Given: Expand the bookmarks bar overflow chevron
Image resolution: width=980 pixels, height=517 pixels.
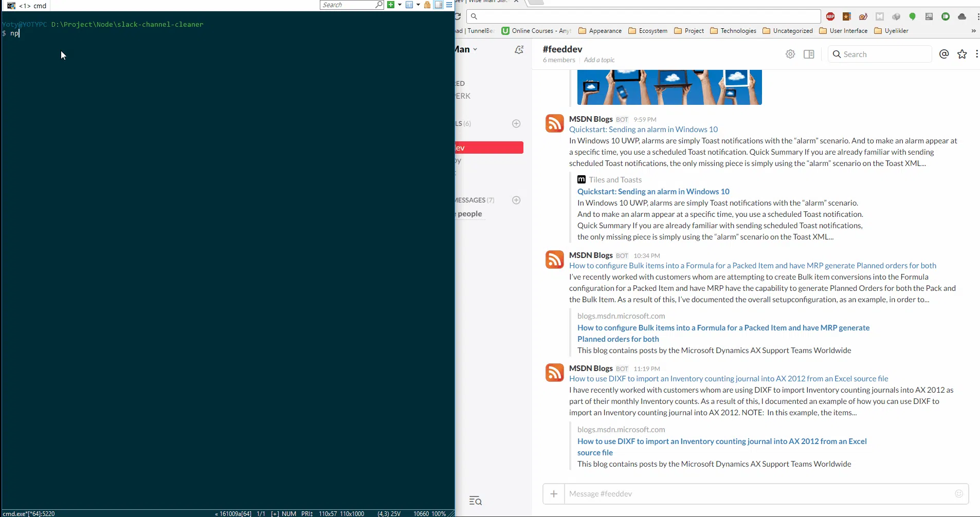Looking at the screenshot, I should click(x=973, y=31).
